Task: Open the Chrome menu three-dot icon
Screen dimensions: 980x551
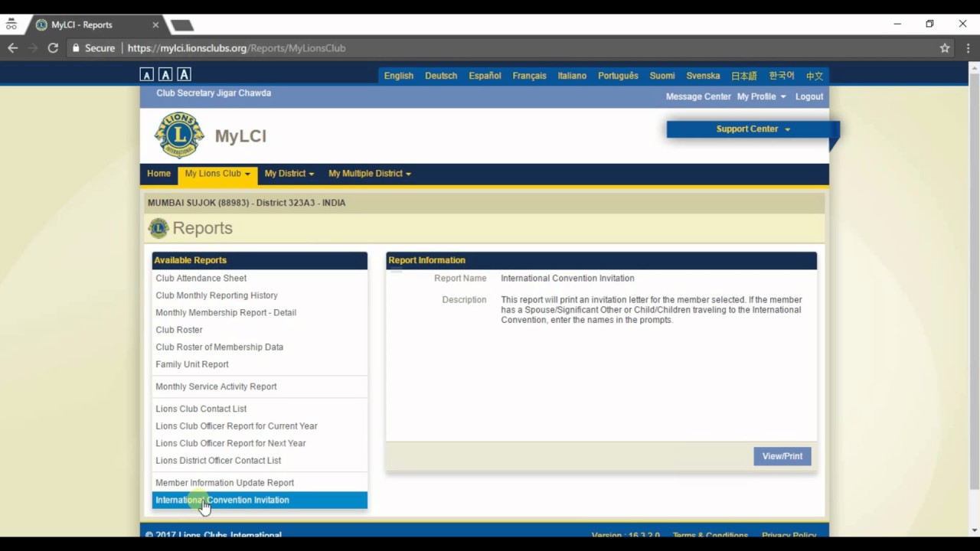Action: 969,47
